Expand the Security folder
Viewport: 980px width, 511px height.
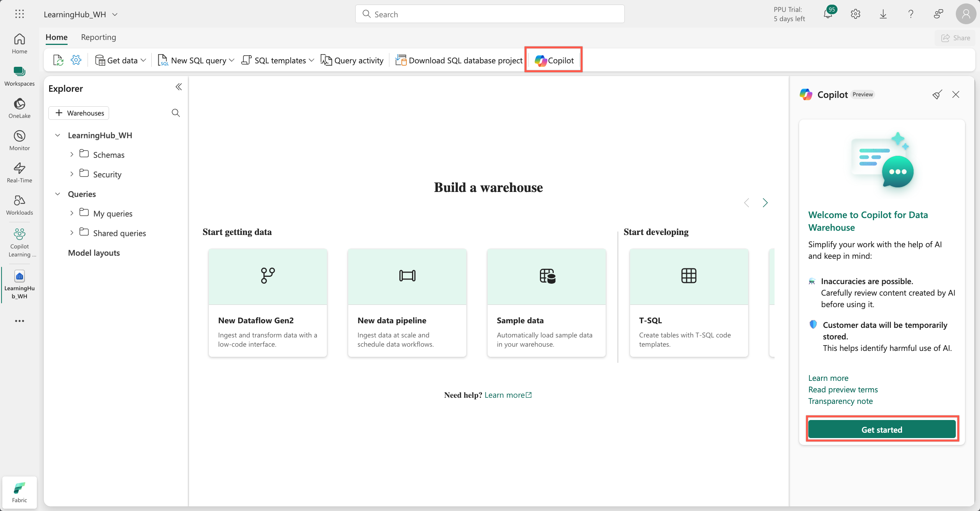(x=72, y=174)
